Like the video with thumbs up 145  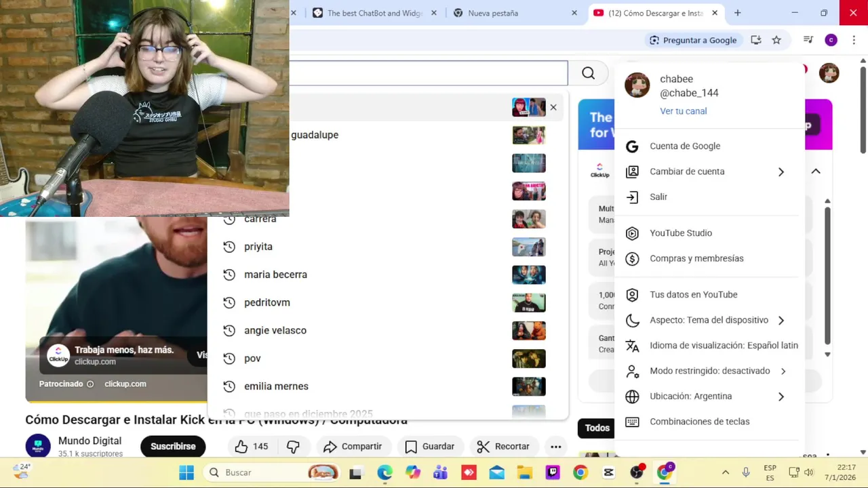(x=252, y=447)
